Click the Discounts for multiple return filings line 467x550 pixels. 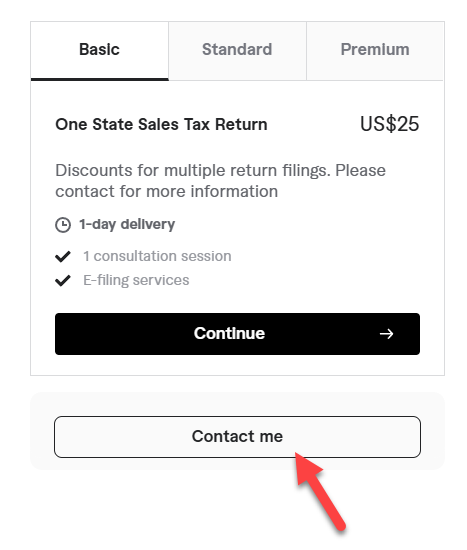221,171
